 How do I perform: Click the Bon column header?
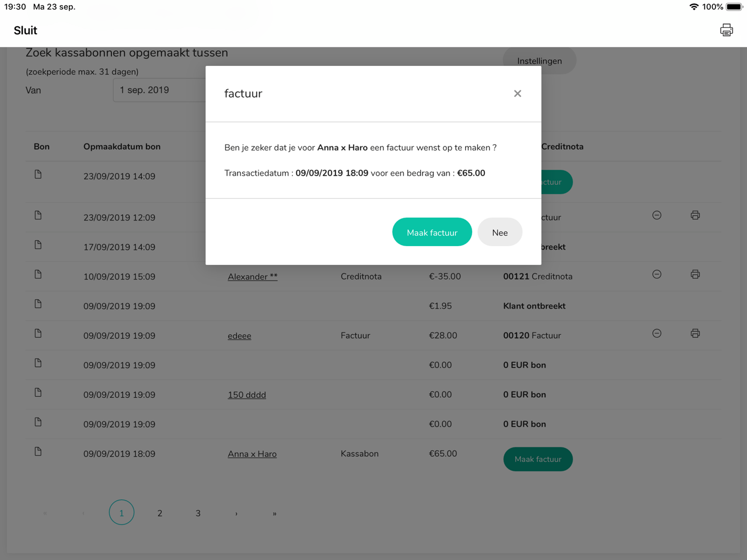click(x=41, y=146)
